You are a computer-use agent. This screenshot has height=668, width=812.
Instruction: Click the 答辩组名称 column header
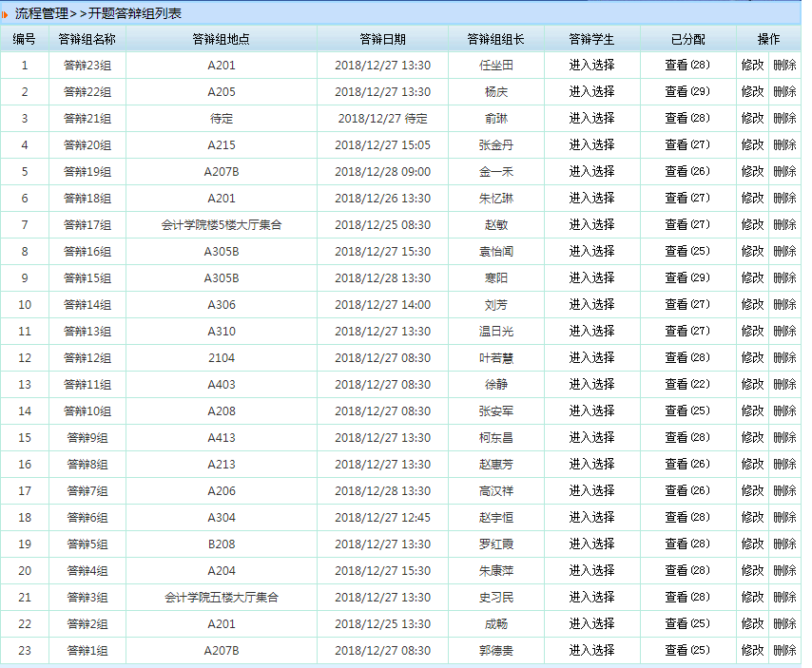click(87, 39)
